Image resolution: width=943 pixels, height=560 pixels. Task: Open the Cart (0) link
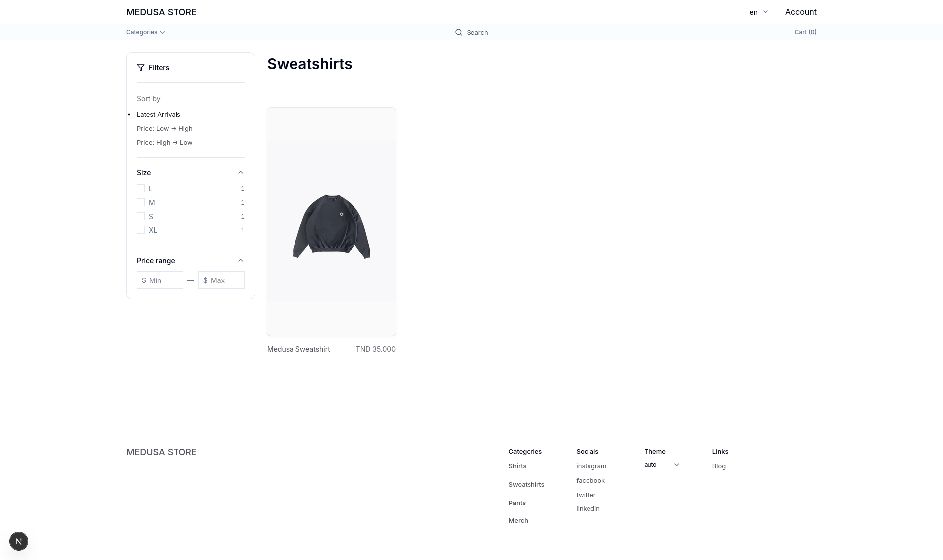(805, 32)
